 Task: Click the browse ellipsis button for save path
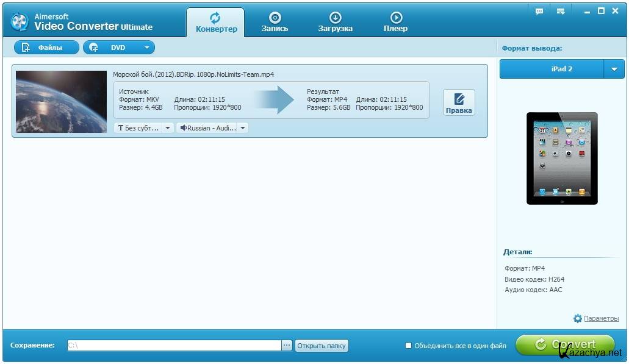(x=287, y=346)
